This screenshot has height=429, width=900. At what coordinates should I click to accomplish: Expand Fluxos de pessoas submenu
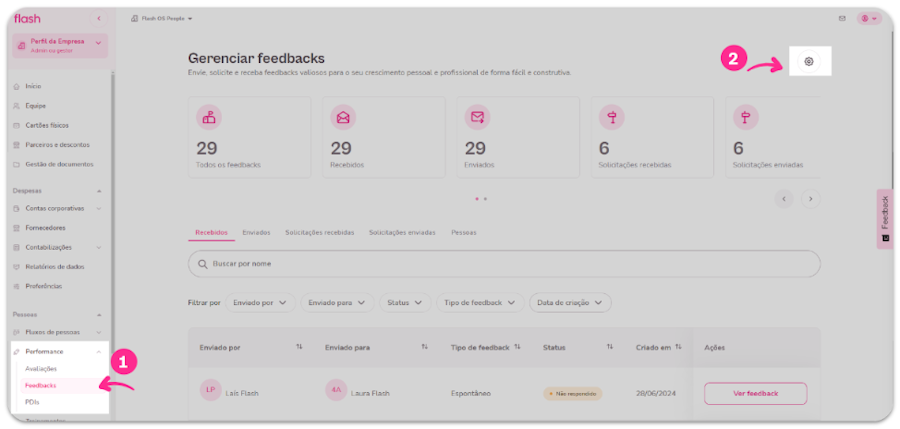pyautogui.click(x=99, y=332)
